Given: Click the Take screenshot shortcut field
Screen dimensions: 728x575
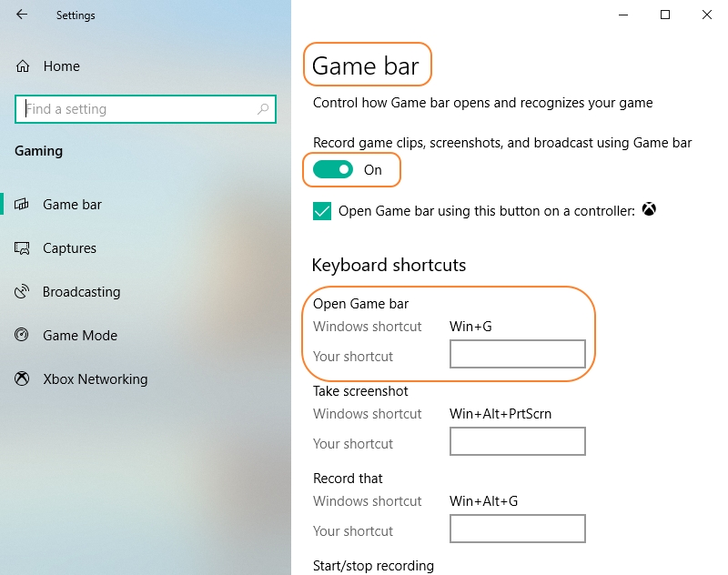Looking at the screenshot, I should tap(518, 441).
